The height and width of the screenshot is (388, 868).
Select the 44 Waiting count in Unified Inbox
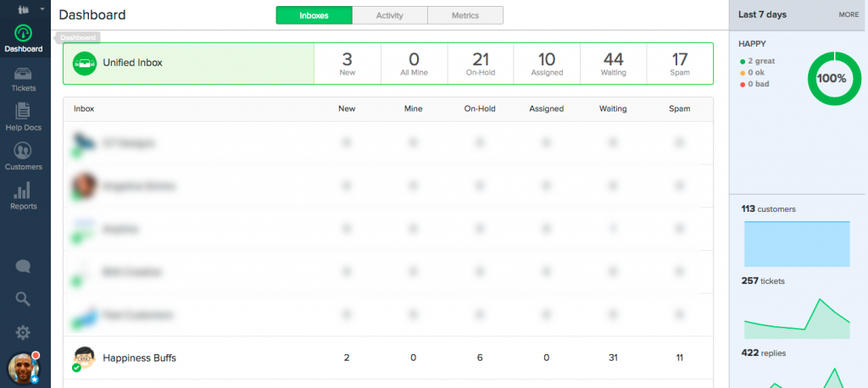pos(613,64)
